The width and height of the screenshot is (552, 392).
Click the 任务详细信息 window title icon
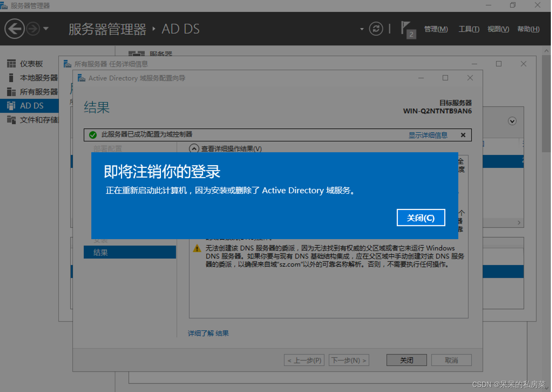tap(67, 64)
